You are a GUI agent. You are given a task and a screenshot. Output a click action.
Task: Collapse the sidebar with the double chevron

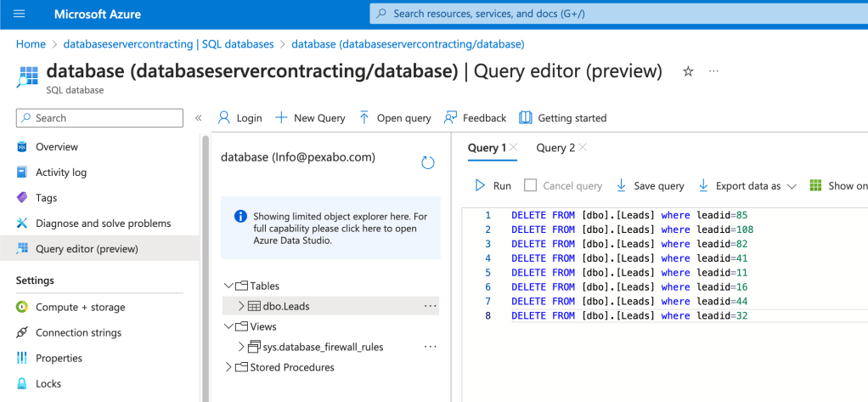coord(198,118)
